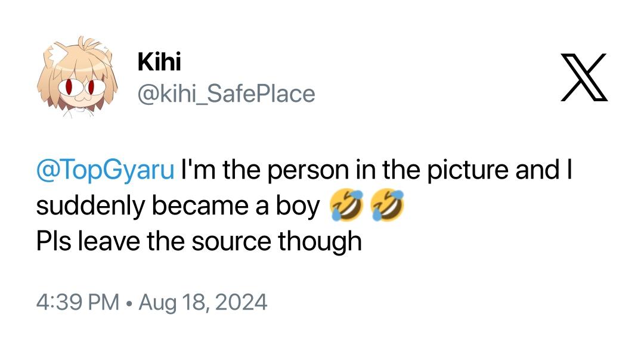Click the phrase 'suddenly became a boy'

click(178, 205)
